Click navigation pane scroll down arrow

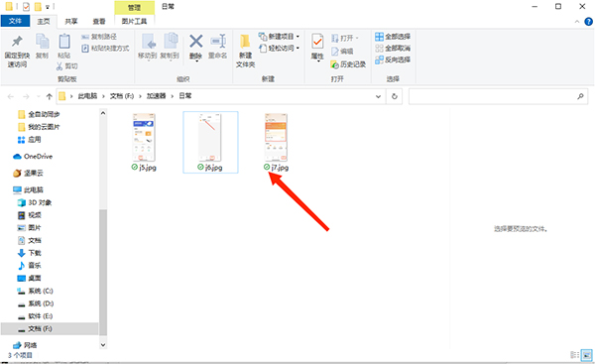click(103, 344)
